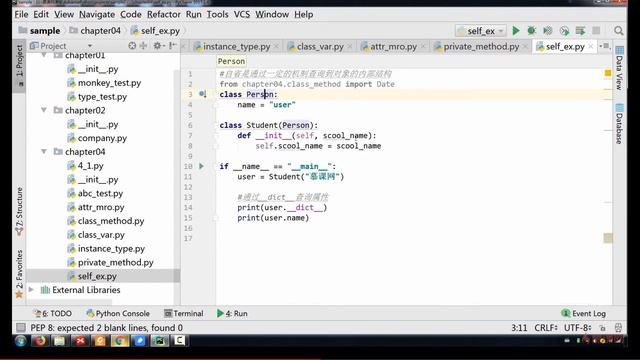Click scroll from source target icon

(132, 46)
